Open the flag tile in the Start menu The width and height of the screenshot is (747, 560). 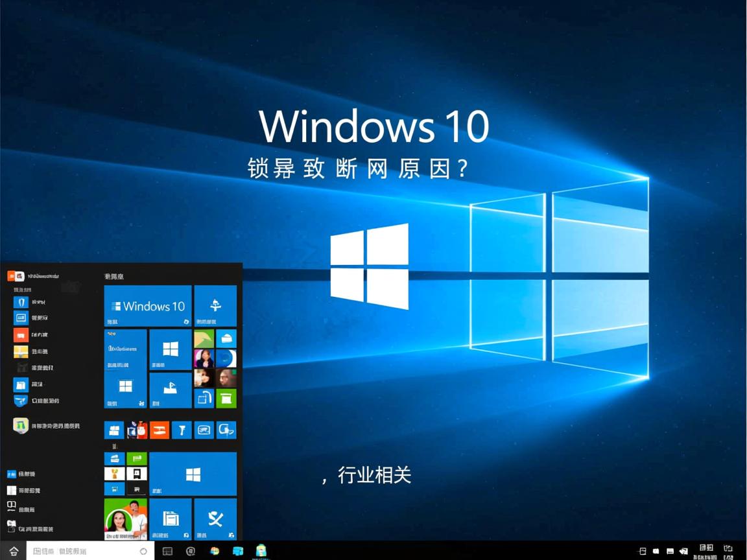pos(170,388)
